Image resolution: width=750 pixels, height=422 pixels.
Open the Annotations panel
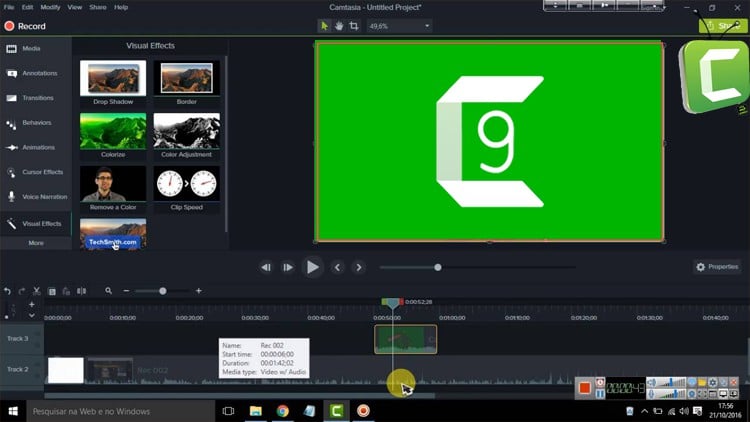point(35,73)
